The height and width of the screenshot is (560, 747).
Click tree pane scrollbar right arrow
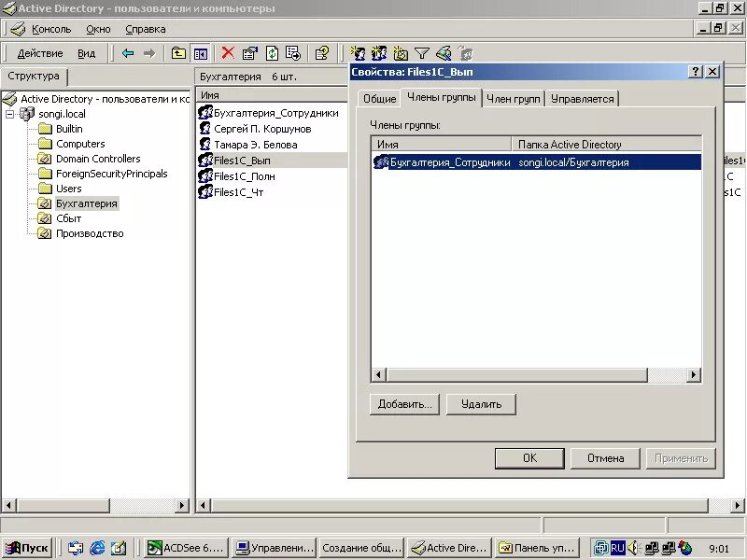tap(181, 505)
